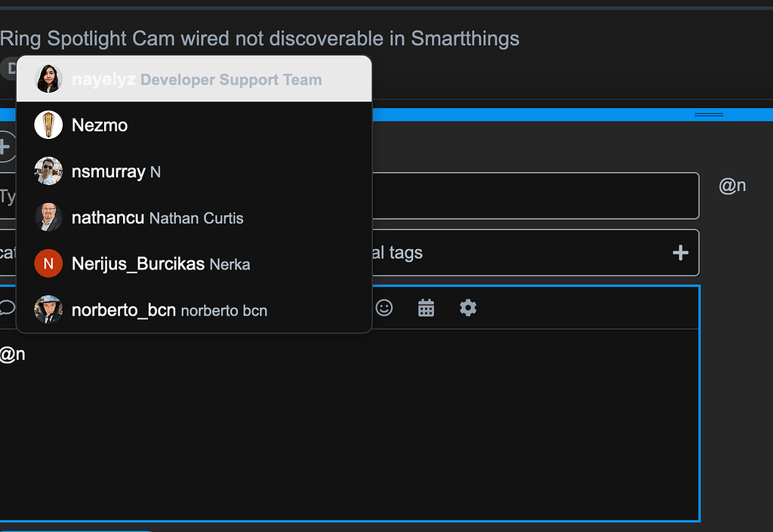Pick norberto_bcn in the mention autocomplete

pyautogui.click(x=169, y=310)
